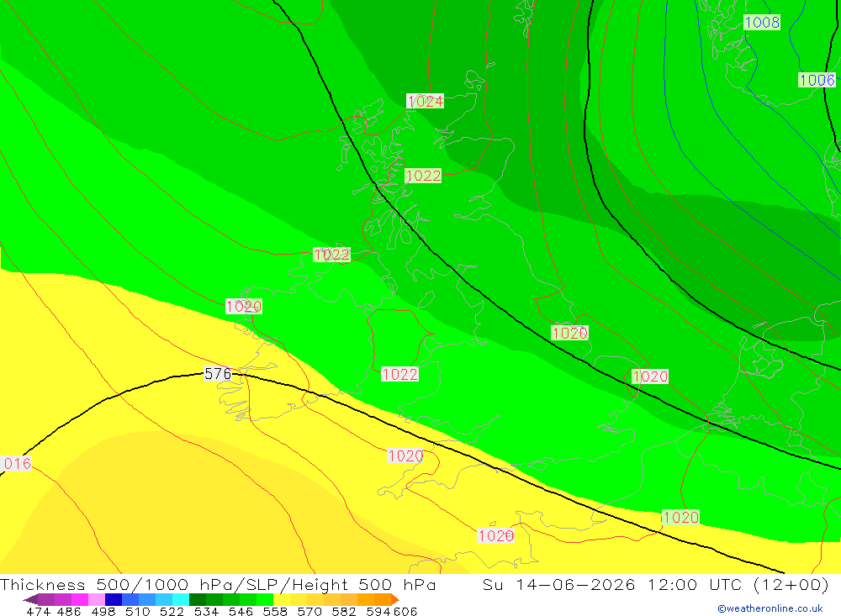Click the legend value 474
841x616 pixels.
[x=39, y=611]
